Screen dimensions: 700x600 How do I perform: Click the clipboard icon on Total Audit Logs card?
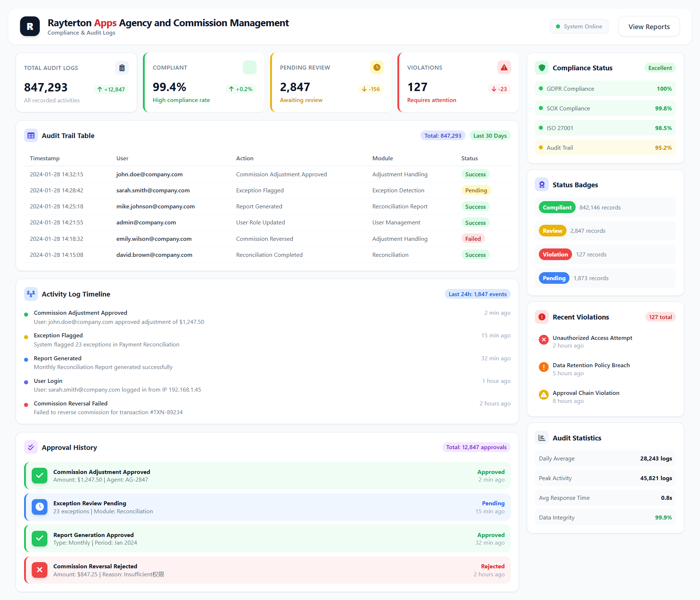(122, 68)
